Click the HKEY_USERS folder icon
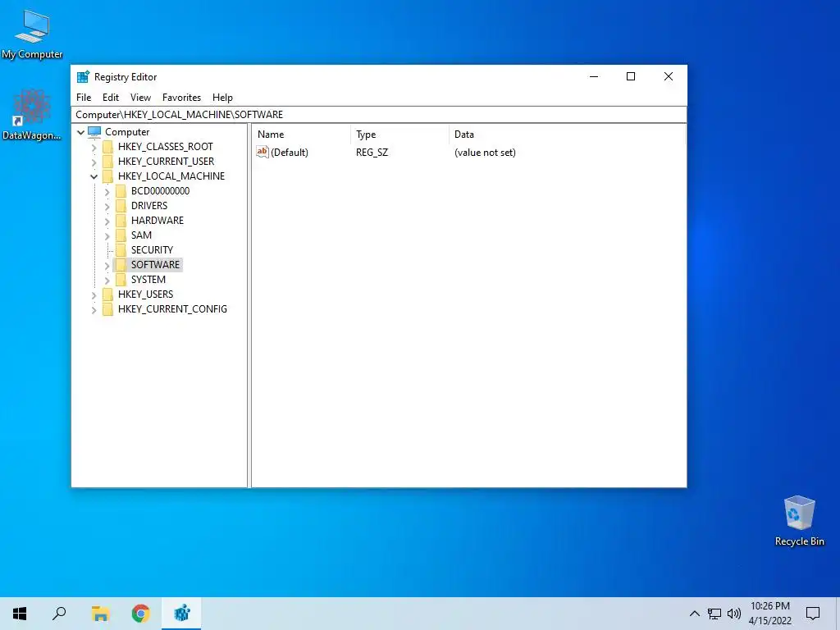 point(107,294)
